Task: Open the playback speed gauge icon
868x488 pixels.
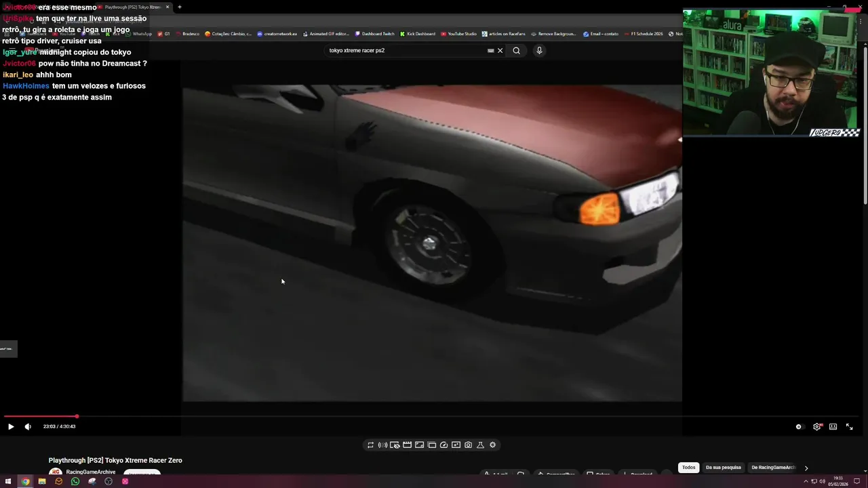Action: click(443, 445)
